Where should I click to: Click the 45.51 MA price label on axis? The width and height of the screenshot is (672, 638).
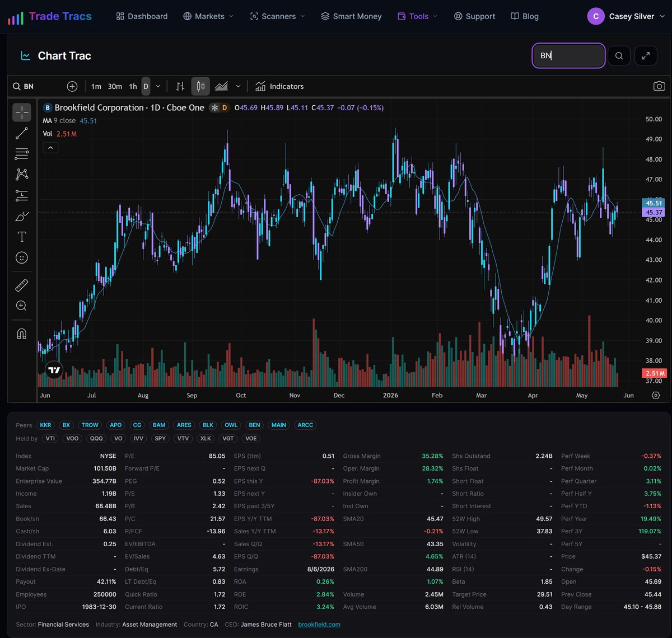[x=654, y=203]
